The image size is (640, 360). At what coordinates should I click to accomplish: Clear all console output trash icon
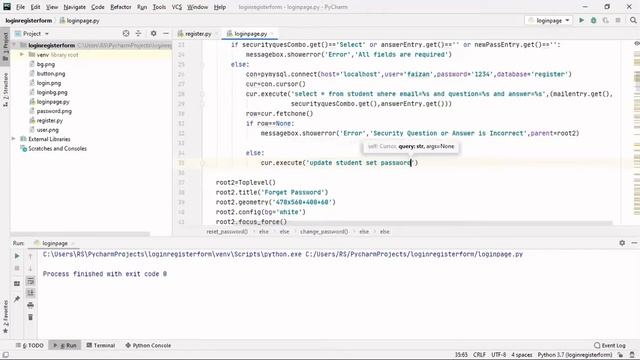30,317
